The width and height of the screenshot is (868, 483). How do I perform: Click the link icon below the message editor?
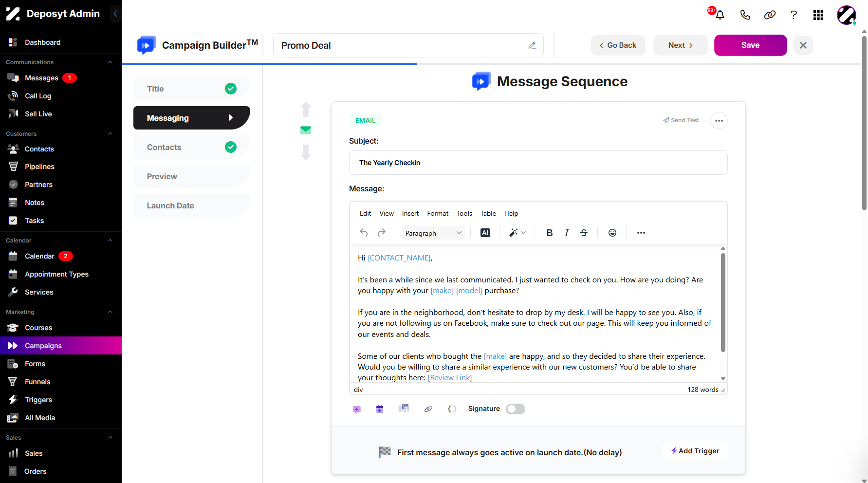428,409
